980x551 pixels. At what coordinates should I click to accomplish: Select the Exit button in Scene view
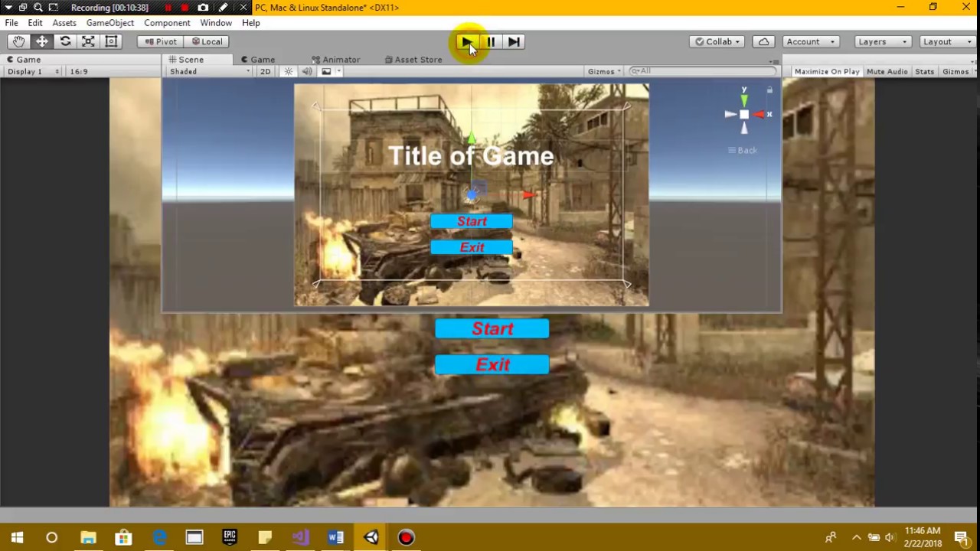pos(472,247)
